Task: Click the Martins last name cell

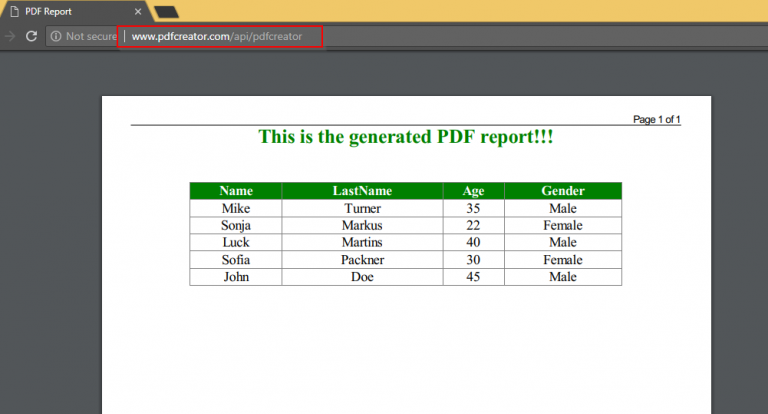Action: tap(362, 243)
